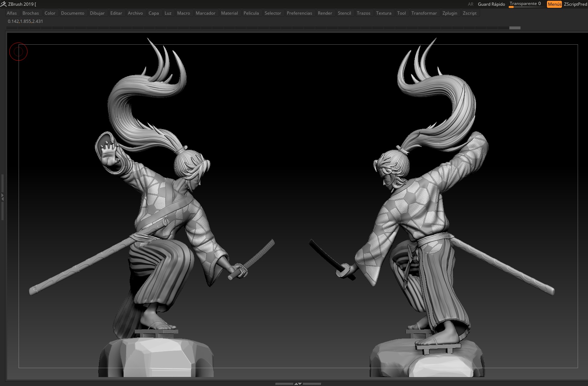Viewport: 588px width, 386px height.
Task: Open the Alfas menu
Action: coord(12,13)
